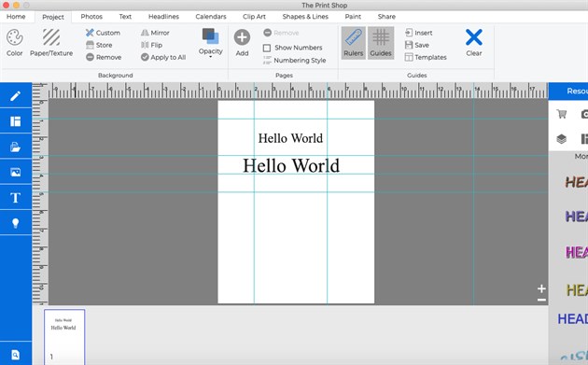Select the larger Hello World text
The width and height of the screenshot is (588, 365).
291,165
